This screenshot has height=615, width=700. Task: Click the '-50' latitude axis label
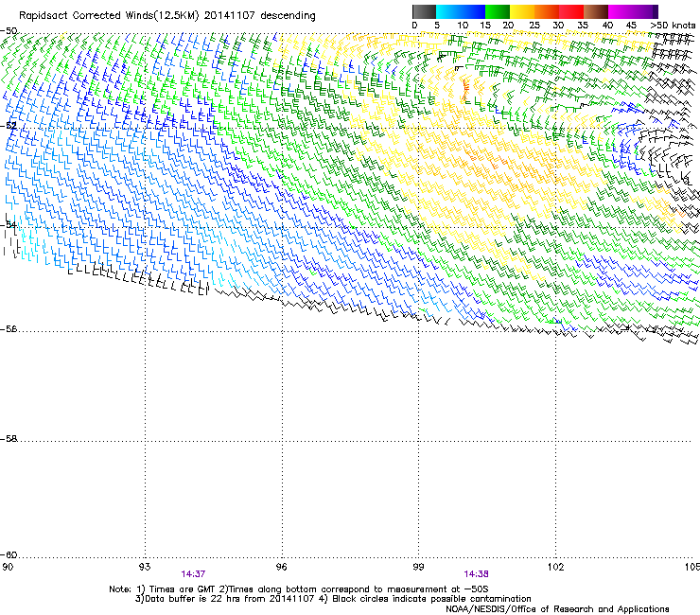(9, 31)
